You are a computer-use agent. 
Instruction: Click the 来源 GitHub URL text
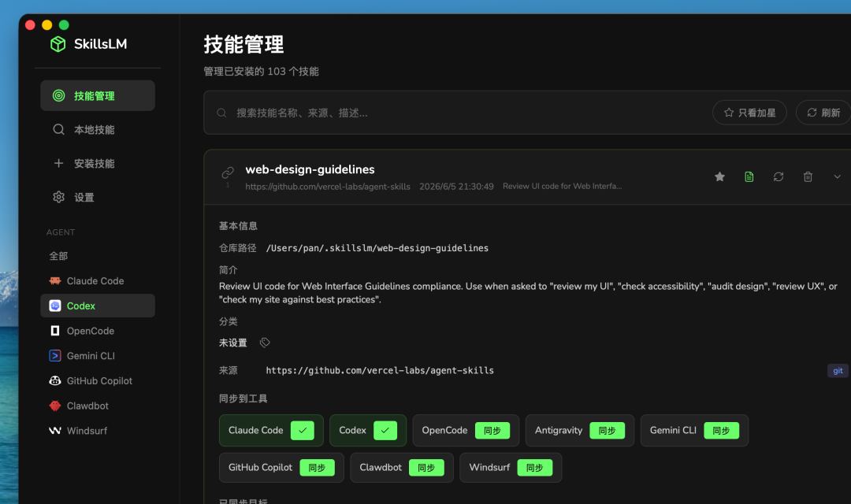(x=380, y=371)
